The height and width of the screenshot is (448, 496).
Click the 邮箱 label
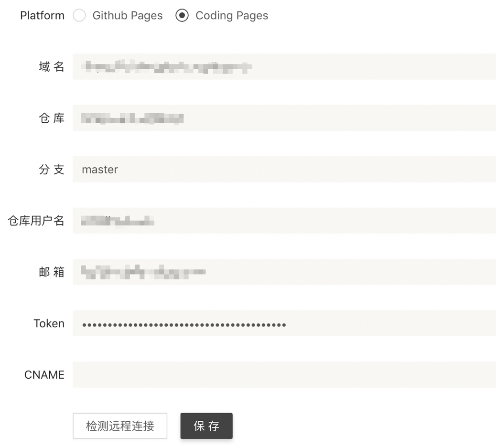coord(51,272)
